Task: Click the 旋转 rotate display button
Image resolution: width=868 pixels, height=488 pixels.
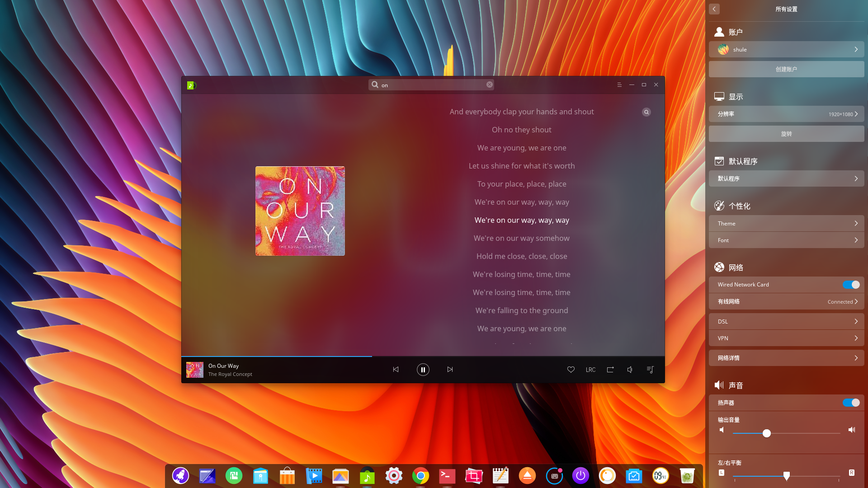Action: (786, 134)
